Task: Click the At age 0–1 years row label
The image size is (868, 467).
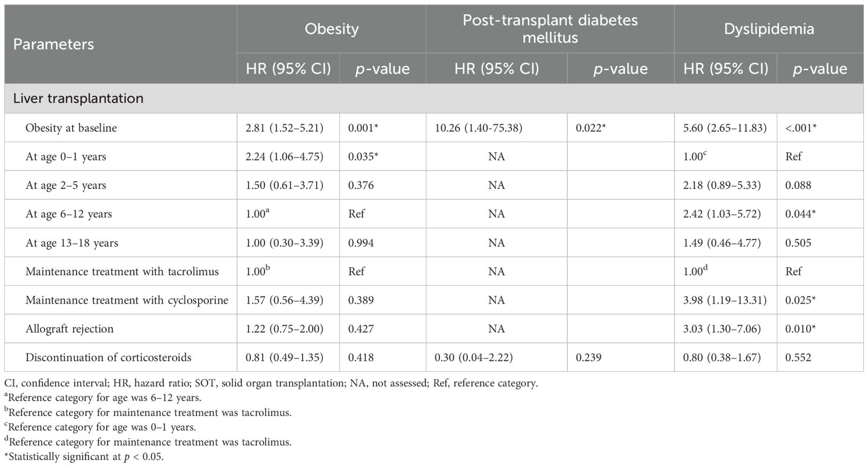Action: coord(65,157)
